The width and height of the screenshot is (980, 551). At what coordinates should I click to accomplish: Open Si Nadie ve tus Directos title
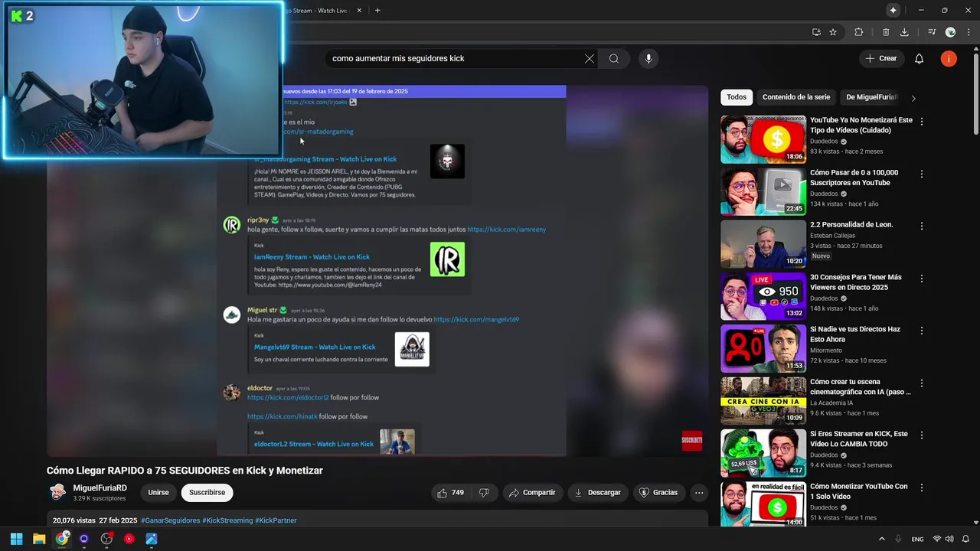tap(855, 334)
